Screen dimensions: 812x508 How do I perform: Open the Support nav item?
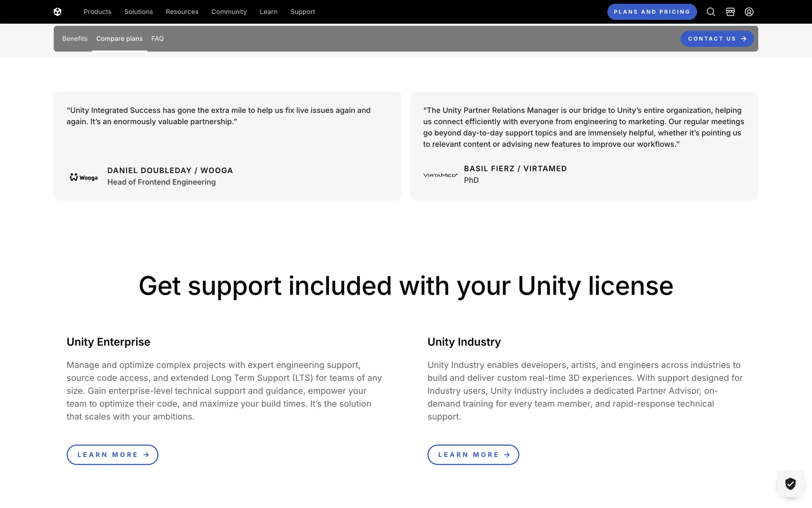[x=302, y=12]
